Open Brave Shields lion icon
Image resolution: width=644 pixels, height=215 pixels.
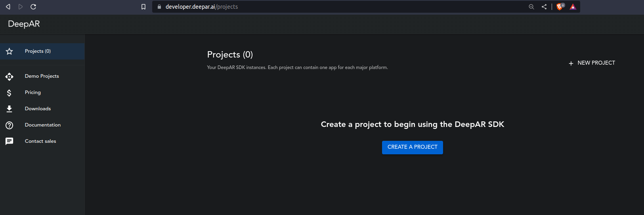click(x=560, y=7)
